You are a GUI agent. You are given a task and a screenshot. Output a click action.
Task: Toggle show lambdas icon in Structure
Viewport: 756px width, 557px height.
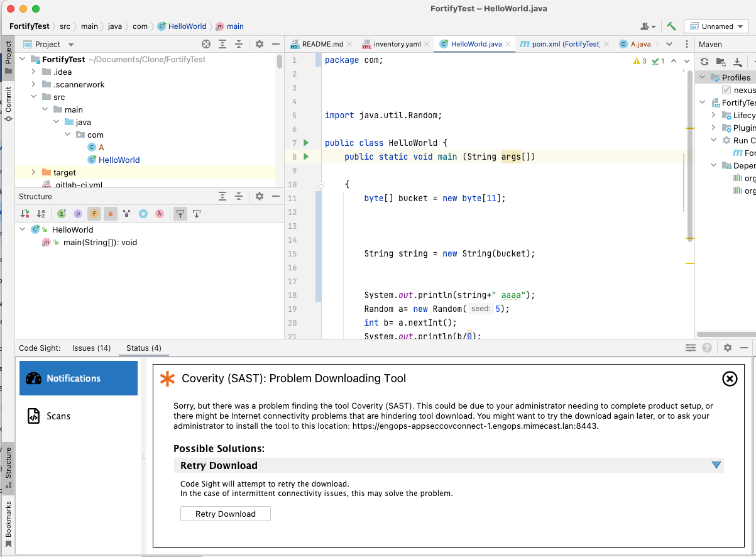pyautogui.click(x=160, y=214)
